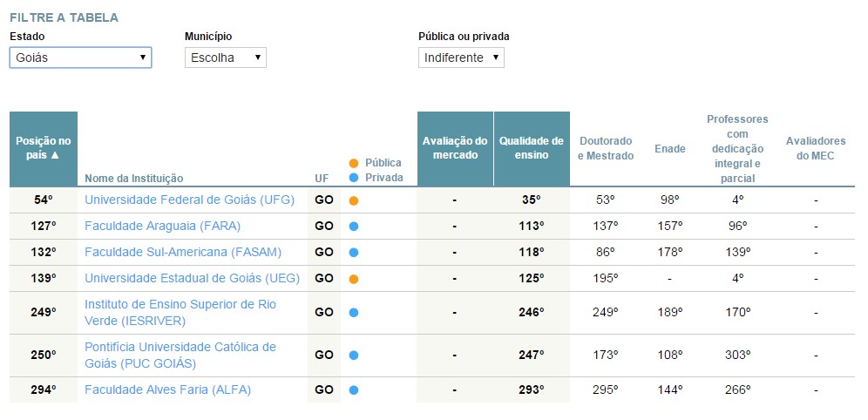Open Universidade Estadual de Goiás (UEG) link

pos(192,278)
